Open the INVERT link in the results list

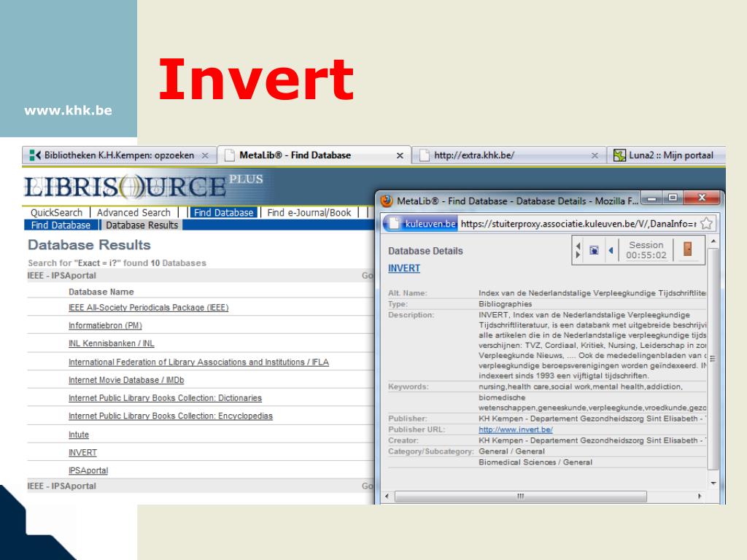[82, 453]
